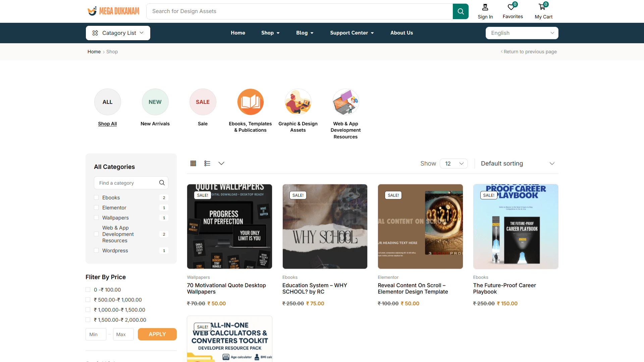Switch to grid view layout

(x=193, y=163)
